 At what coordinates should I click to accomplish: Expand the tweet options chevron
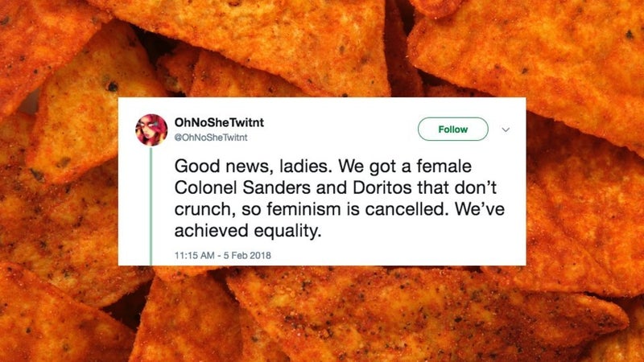[x=506, y=130]
